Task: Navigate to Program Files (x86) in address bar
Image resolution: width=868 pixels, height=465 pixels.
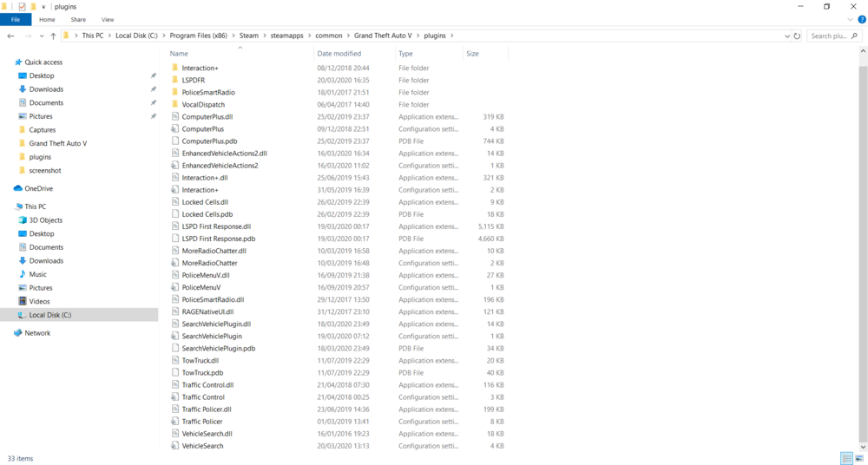Action: pos(200,36)
